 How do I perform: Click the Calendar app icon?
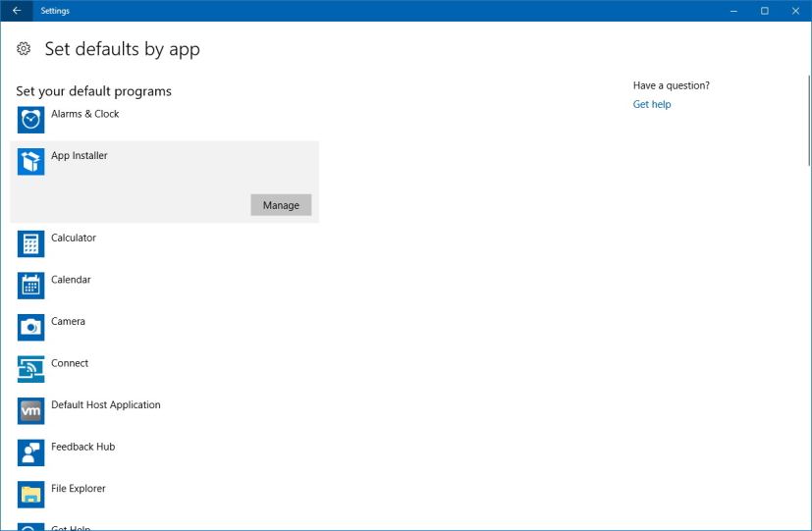pos(30,286)
